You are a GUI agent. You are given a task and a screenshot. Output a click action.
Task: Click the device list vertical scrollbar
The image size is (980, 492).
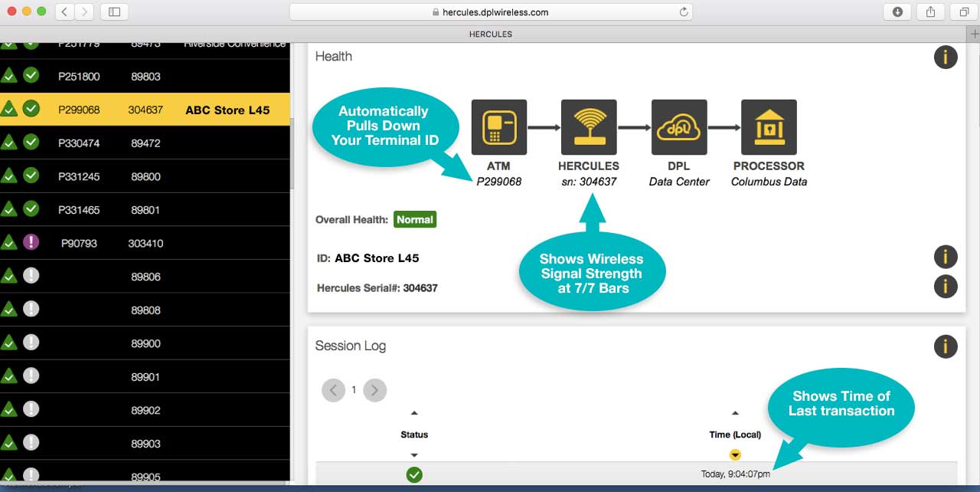(292, 153)
